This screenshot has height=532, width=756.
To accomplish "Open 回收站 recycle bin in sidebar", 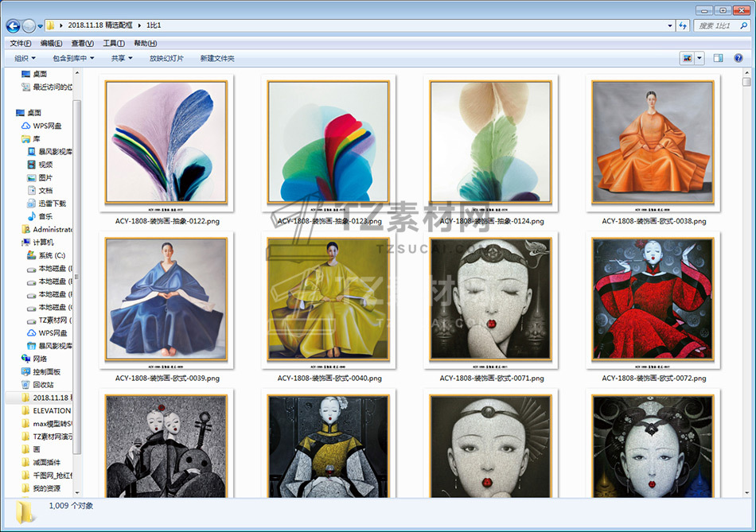I will [x=43, y=384].
